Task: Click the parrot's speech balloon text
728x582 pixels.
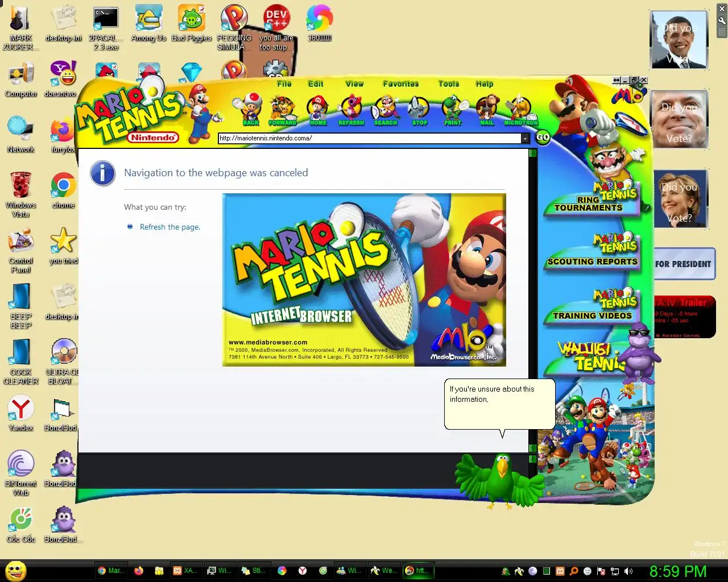Action: (x=492, y=394)
